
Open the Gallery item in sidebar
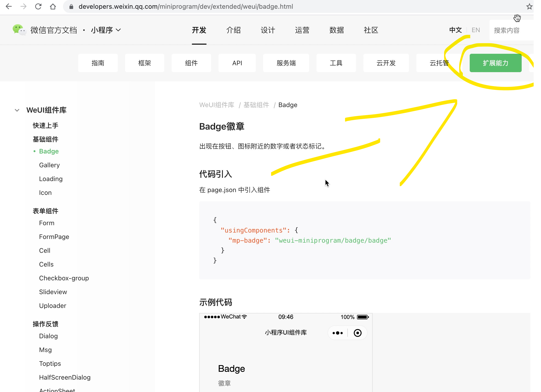pyautogui.click(x=49, y=165)
